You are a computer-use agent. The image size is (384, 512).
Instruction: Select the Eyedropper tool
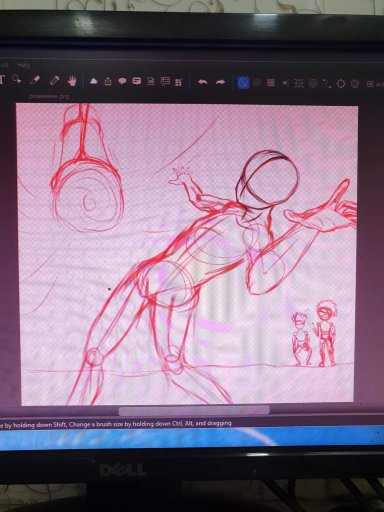click(54, 81)
